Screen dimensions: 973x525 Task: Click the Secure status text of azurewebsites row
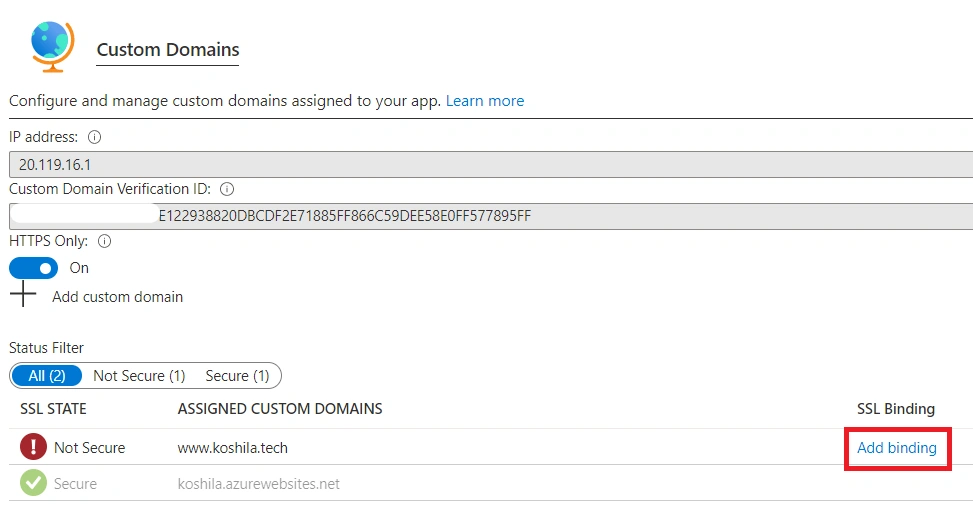[x=75, y=483]
